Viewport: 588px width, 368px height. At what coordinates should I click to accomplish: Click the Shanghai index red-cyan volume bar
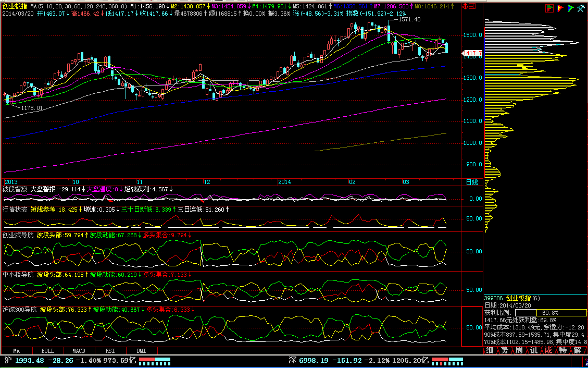pyautogui.click(x=155, y=361)
